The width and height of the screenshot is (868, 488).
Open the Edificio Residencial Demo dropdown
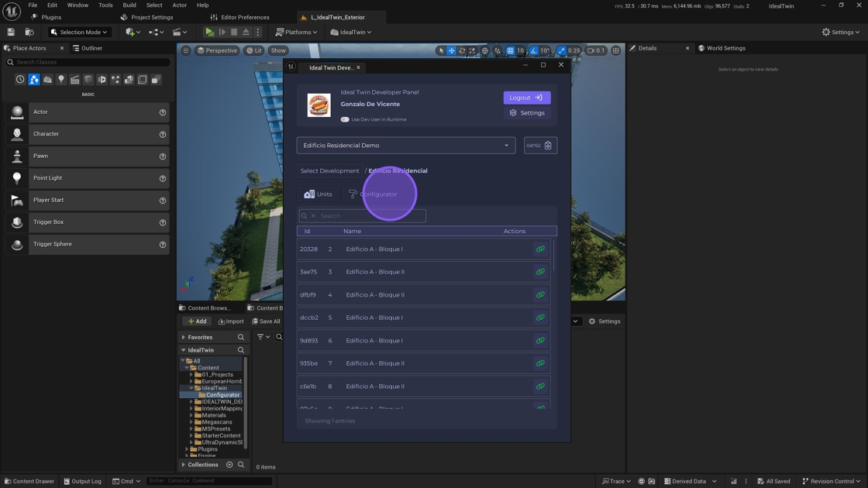pyautogui.click(x=406, y=146)
